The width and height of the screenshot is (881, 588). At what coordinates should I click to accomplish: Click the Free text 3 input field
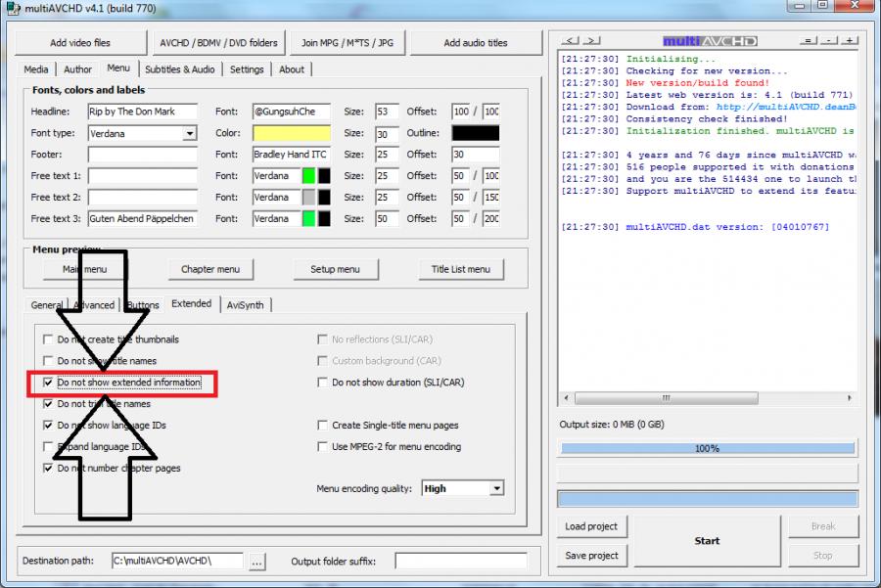[x=143, y=218]
